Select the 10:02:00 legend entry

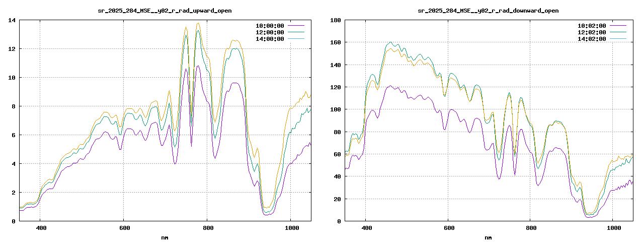click(x=592, y=26)
